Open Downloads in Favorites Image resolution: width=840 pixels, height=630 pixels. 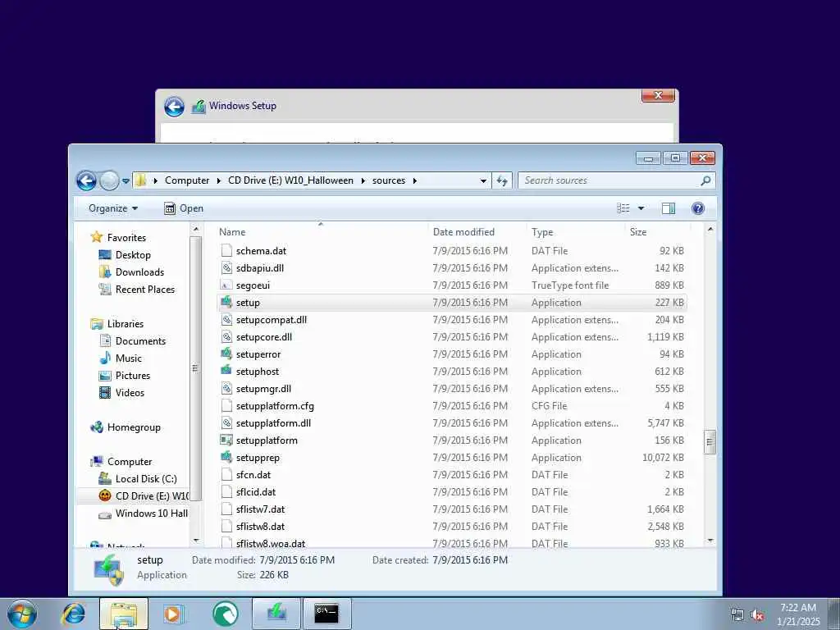click(139, 272)
